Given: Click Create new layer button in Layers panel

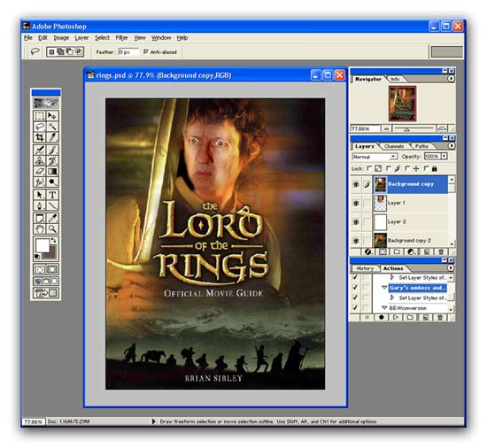Looking at the screenshot, I should (x=427, y=251).
